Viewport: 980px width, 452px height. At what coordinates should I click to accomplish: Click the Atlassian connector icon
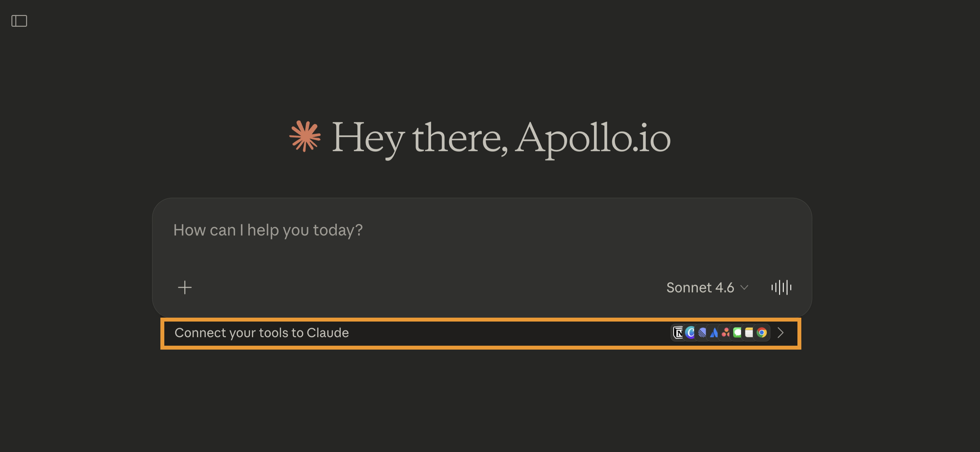pos(714,333)
